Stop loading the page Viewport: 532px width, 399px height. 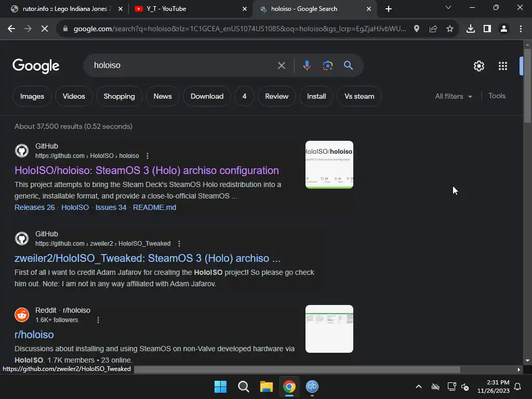click(x=45, y=29)
